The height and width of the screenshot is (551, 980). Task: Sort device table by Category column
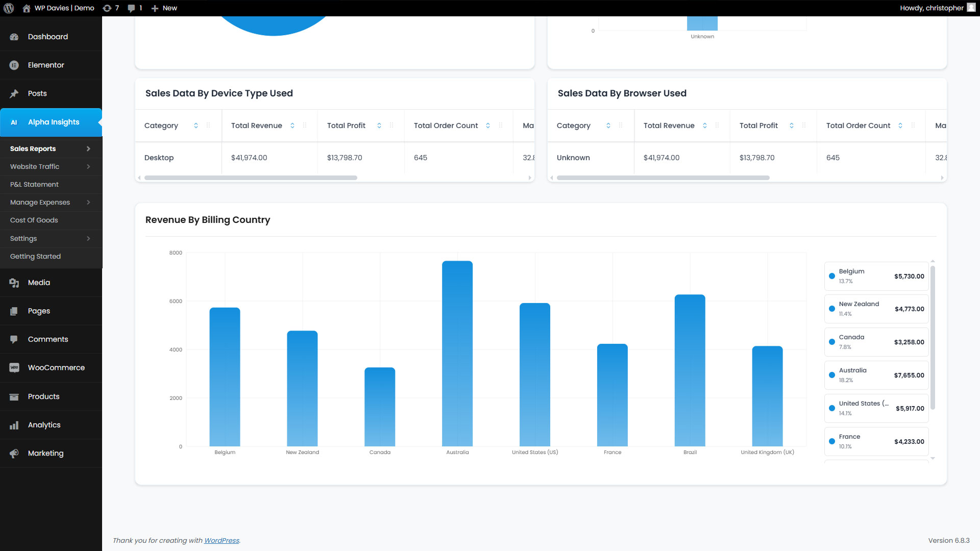[196, 126]
